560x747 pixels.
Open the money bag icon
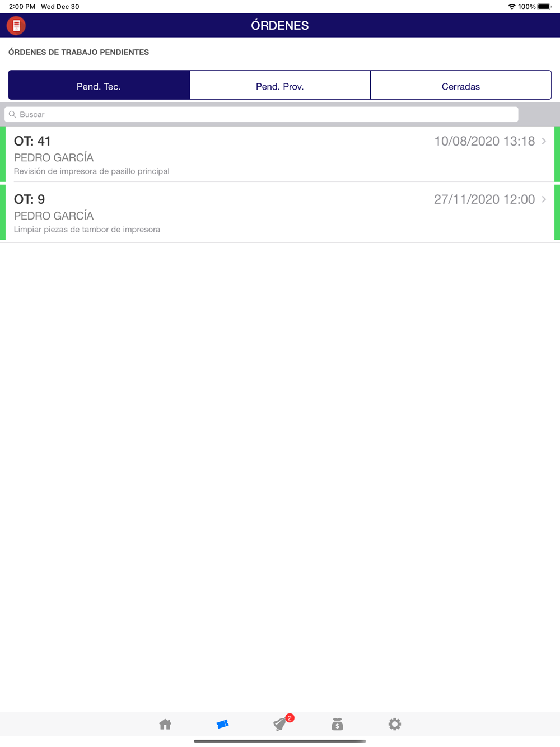tap(337, 724)
